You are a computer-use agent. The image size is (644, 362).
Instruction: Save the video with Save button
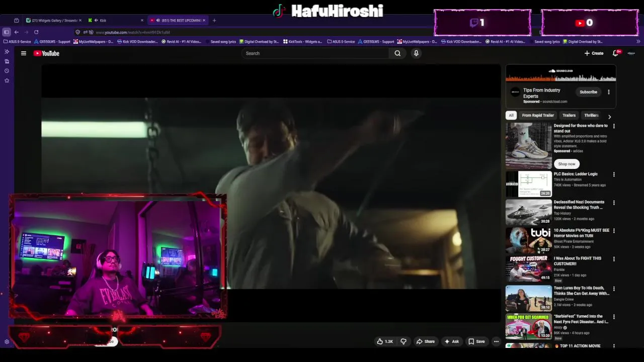point(476,341)
